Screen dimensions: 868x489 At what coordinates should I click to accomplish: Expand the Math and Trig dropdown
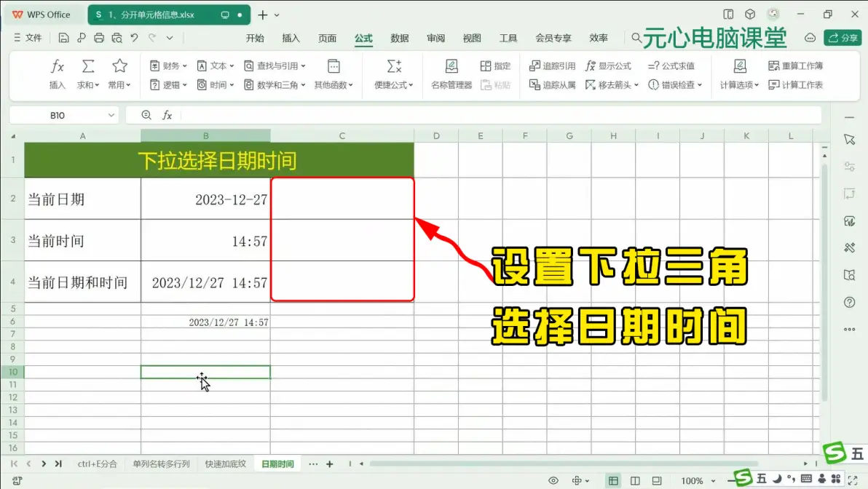point(275,84)
